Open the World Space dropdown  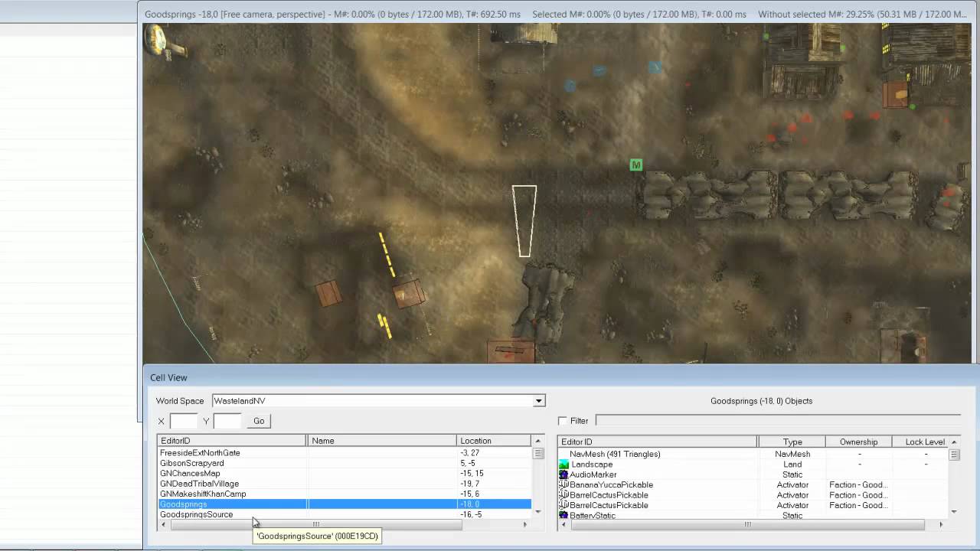point(539,401)
